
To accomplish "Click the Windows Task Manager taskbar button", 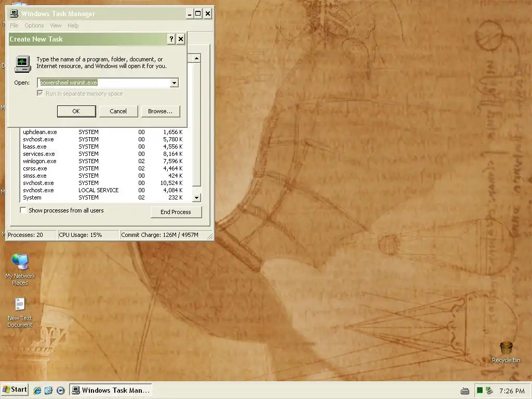I will coord(111,390).
